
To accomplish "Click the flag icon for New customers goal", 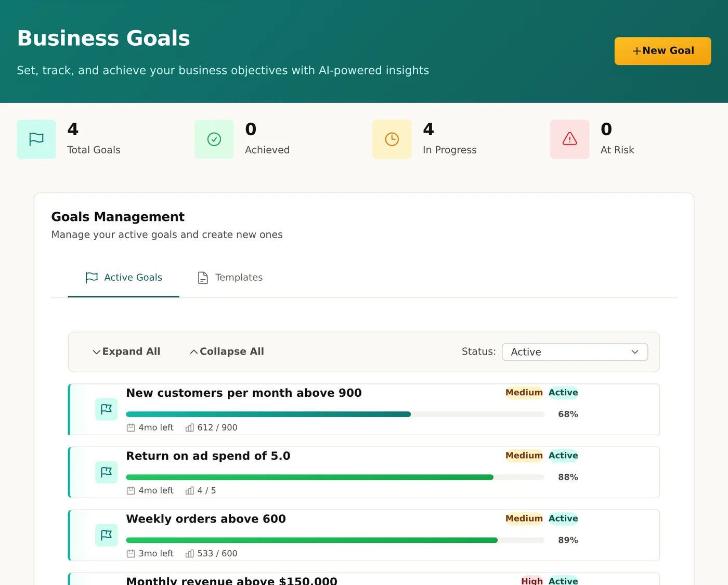I will pos(107,409).
